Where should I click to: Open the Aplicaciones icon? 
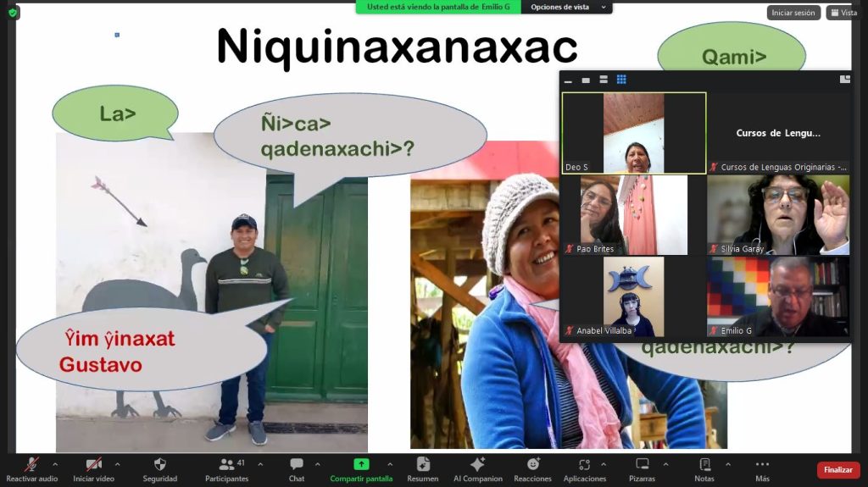point(584,465)
